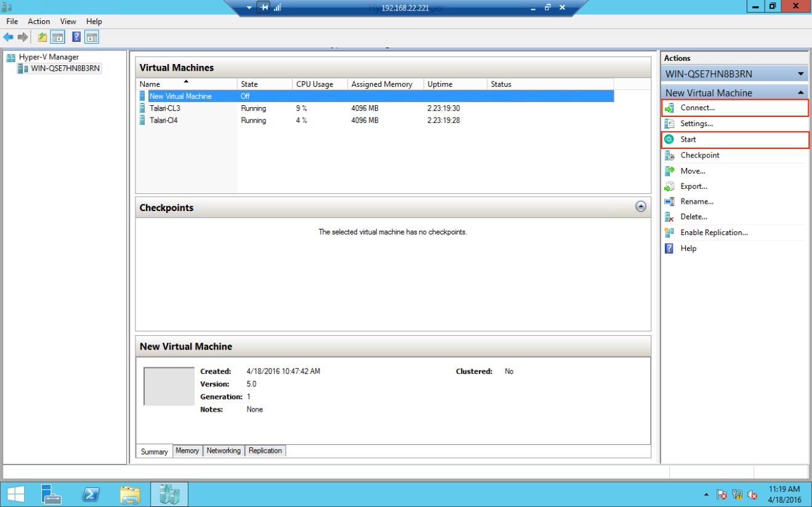
Task: Switch to the Memory tab
Action: 187,450
